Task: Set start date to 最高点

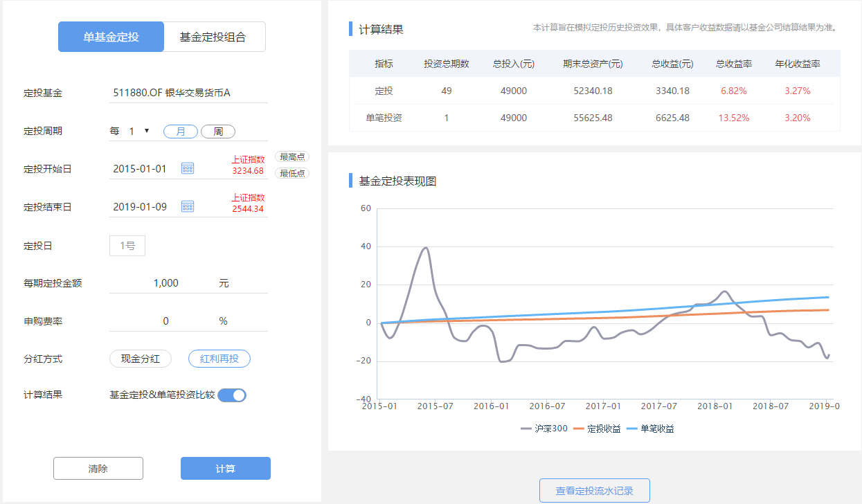Action: [292, 157]
